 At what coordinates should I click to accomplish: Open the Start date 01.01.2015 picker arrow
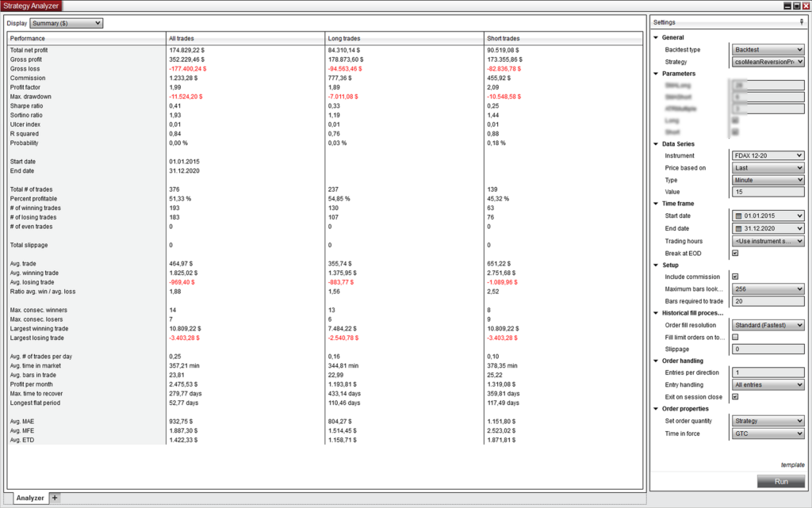(799, 216)
